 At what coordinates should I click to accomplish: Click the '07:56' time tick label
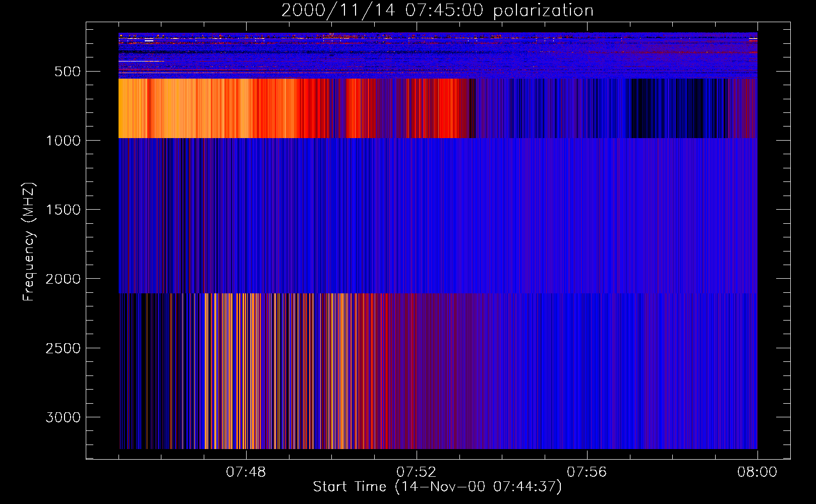[587, 472]
